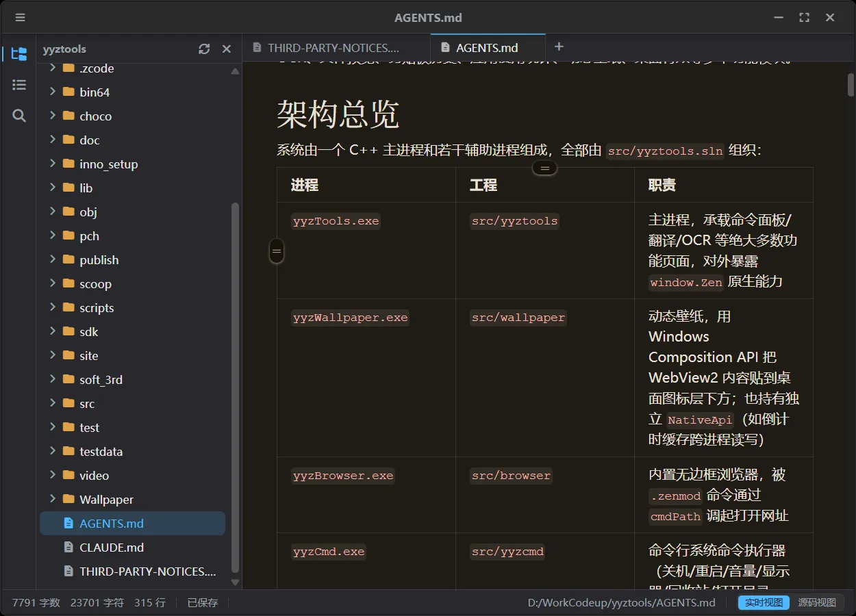Select the file explorer sidebar icon

pyautogui.click(x=19, y=53)
